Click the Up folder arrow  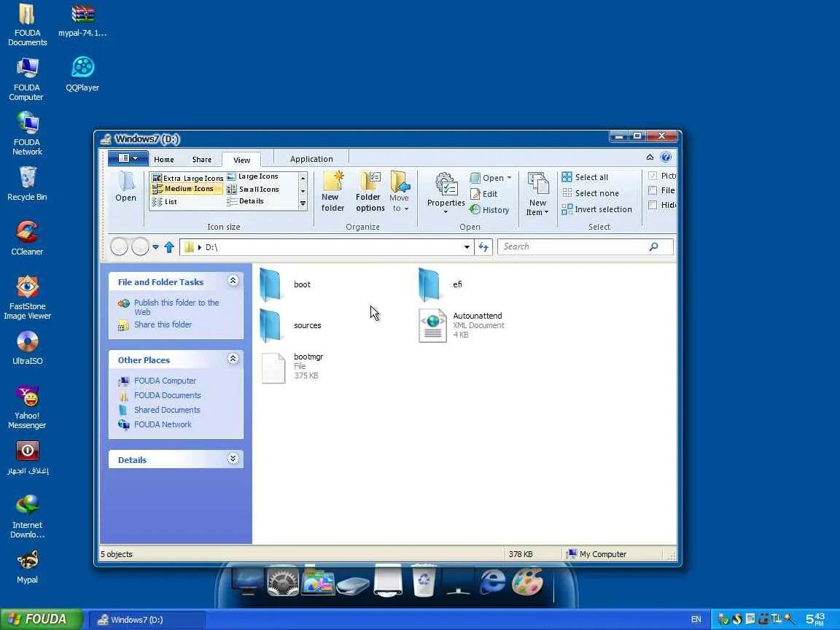pyautogui.click(x=169, y=247)
